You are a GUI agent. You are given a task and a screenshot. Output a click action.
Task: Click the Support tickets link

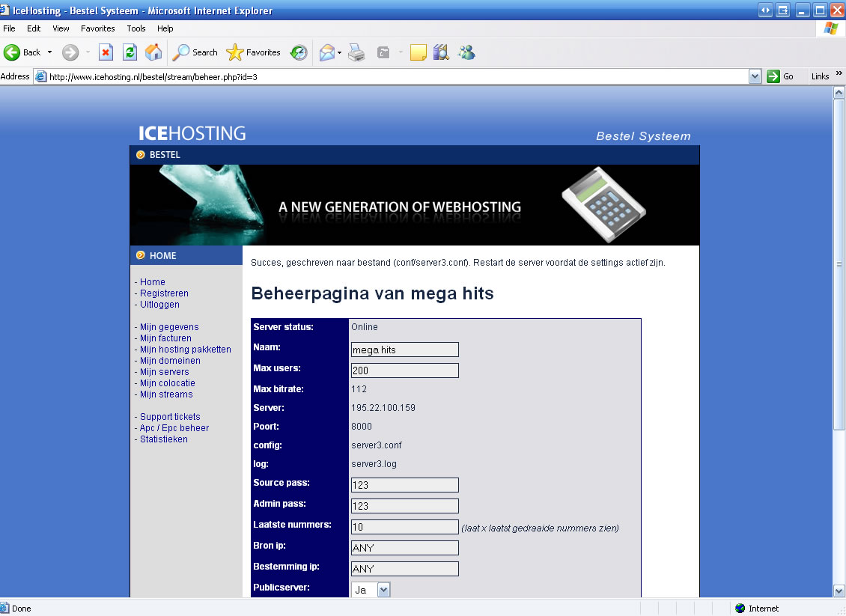point(170,417)
